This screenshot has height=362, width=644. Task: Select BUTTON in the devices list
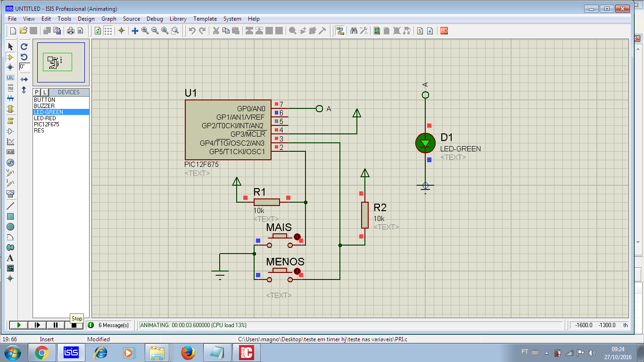point(61,100)
